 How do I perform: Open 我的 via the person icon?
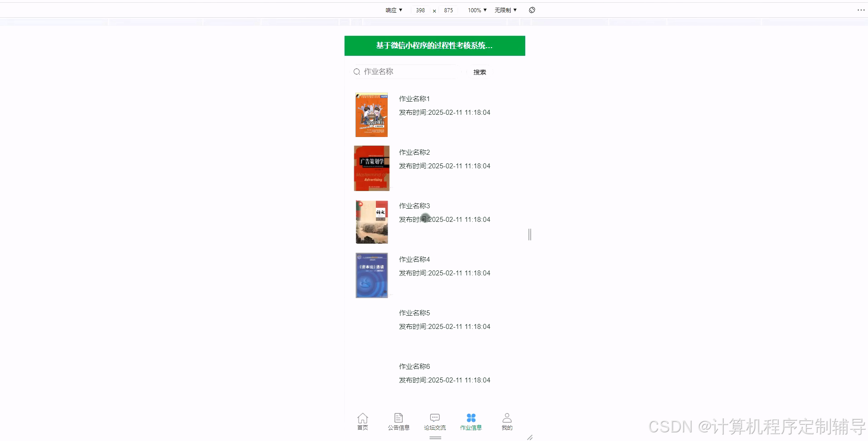pyautogui.click(x=507, y=418)
